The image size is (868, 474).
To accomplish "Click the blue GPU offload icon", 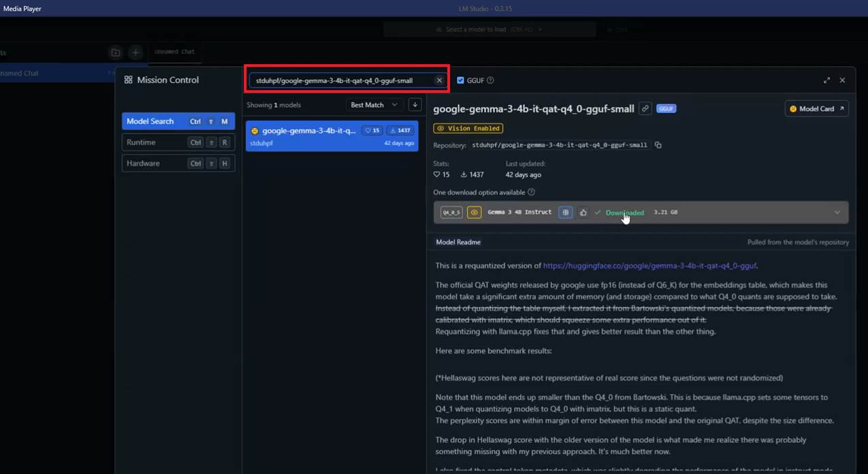I will [565, 212].
